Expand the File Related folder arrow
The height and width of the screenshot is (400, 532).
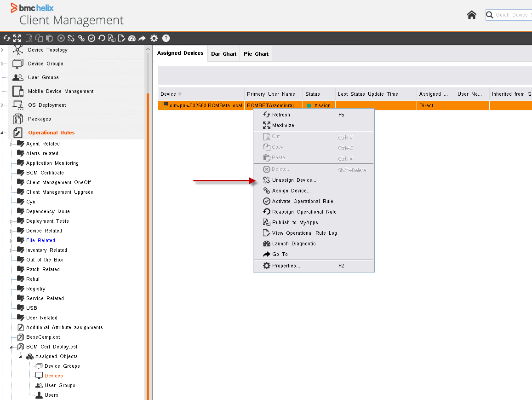[11, 241]
